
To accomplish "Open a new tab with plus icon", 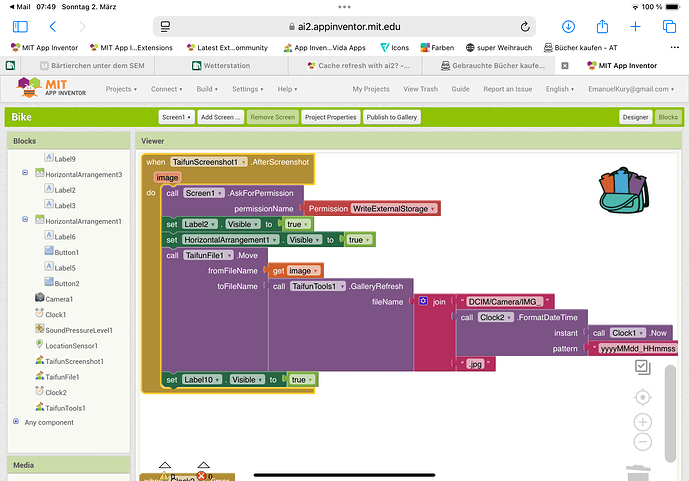I will (635, 27).
